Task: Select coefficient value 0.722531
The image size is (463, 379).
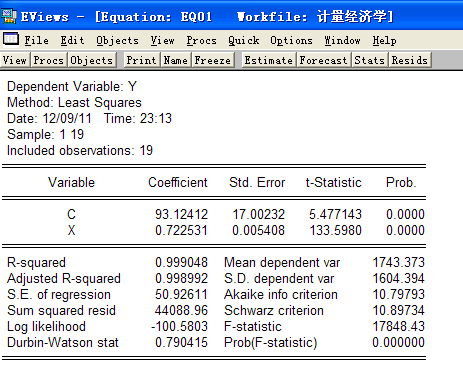Action: click(181, 230)
